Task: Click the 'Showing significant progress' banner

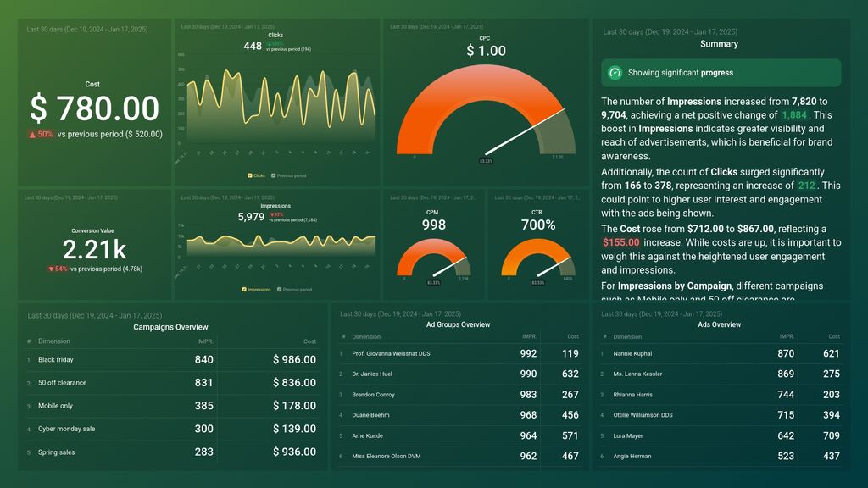Action: (x=721, y=73)
